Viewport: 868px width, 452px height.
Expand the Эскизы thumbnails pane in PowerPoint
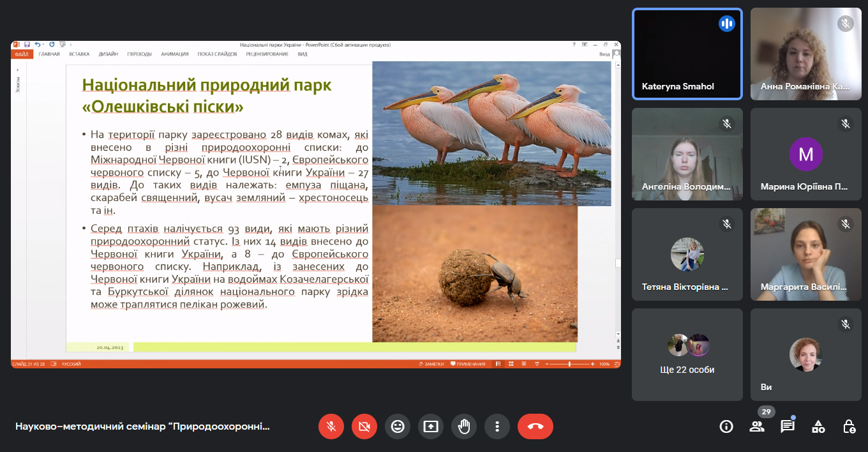(18, 69)
